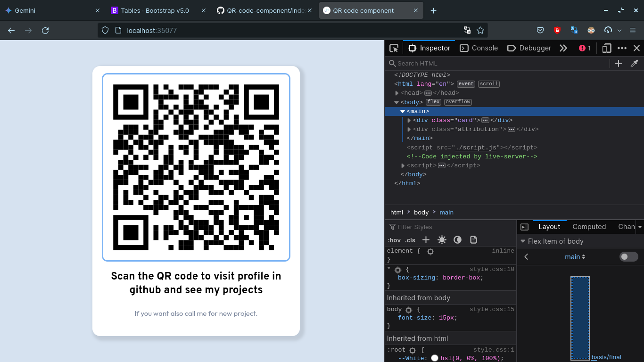The width and height of the screenshot is (644, 362).
Task: Create a new HTML node
Action: point(619,63)
